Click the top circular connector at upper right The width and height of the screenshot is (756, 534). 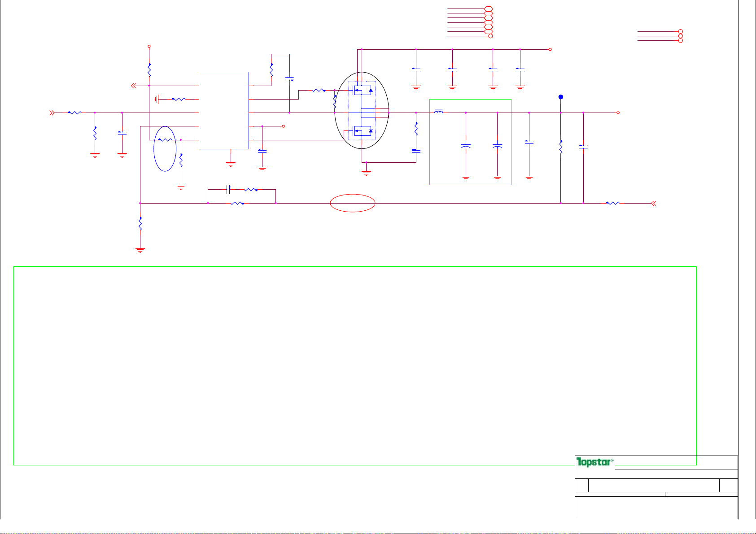[680, 32]
